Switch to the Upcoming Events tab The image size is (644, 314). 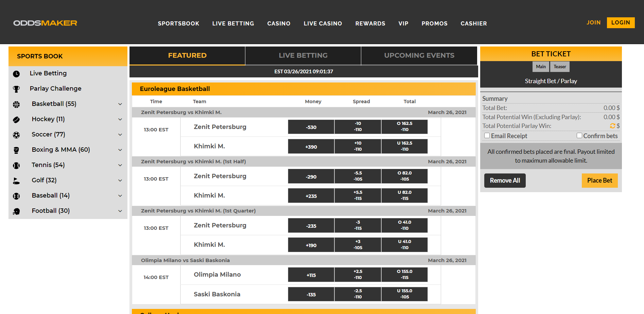tap(419, 55)
